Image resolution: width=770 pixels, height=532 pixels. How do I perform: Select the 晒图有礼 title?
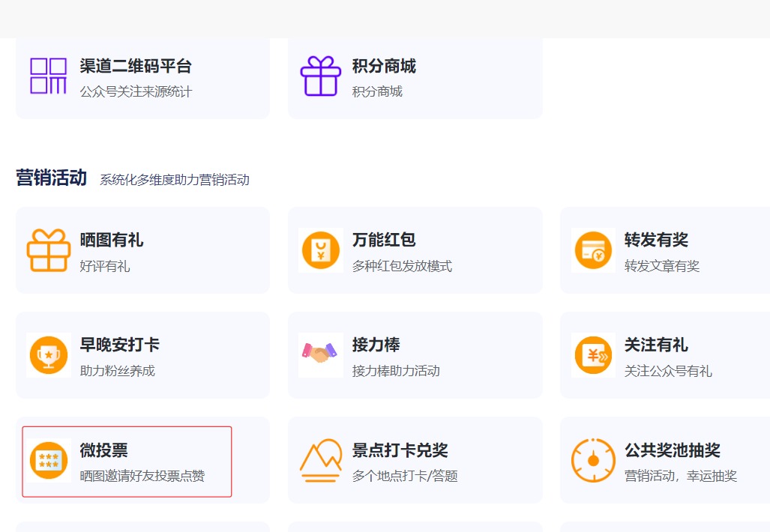click(112, 240)
